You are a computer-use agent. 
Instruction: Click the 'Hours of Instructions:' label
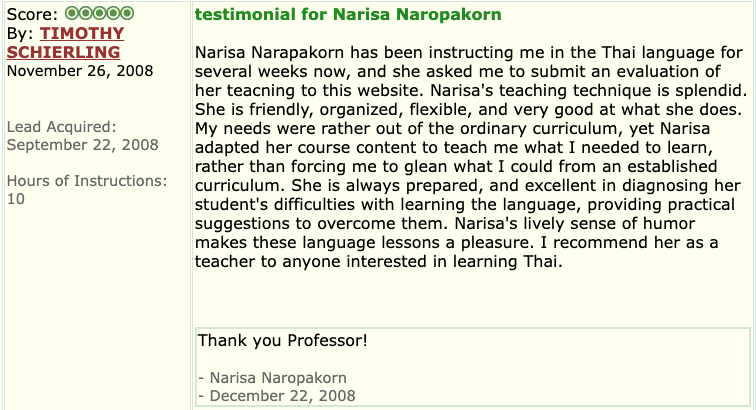pos(87,181)
